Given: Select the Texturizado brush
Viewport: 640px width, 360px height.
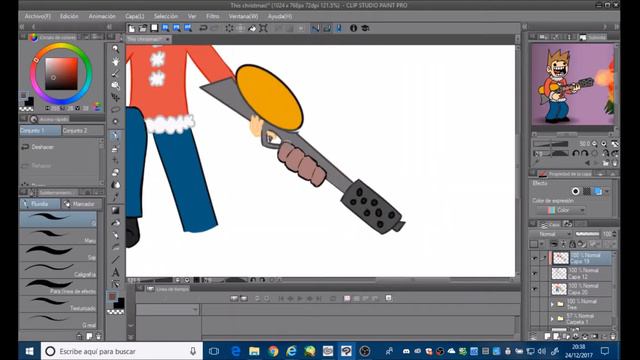Looking at the screenshot, I should point(58,304).
